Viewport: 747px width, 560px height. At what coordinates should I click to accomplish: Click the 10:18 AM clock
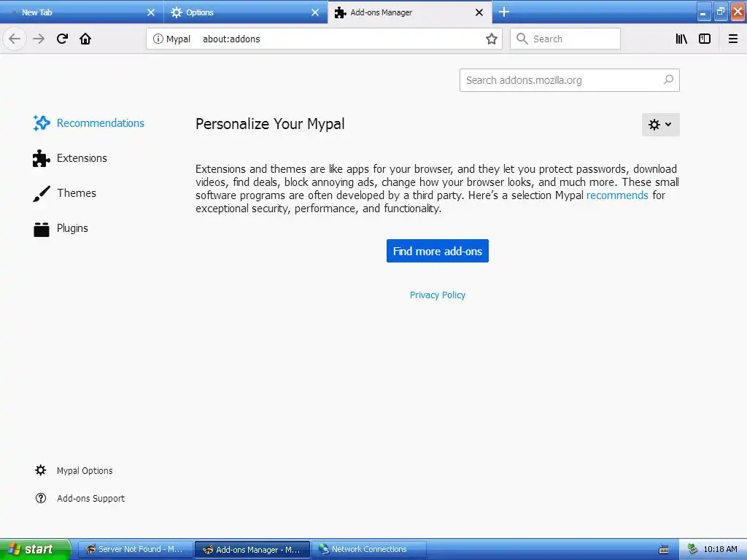tap(720, 550)
